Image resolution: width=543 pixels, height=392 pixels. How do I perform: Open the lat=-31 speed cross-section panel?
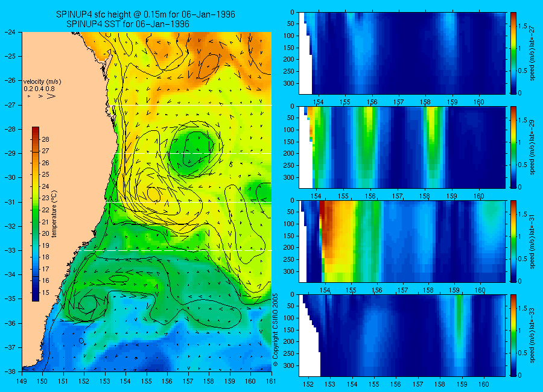pos(402,241)
